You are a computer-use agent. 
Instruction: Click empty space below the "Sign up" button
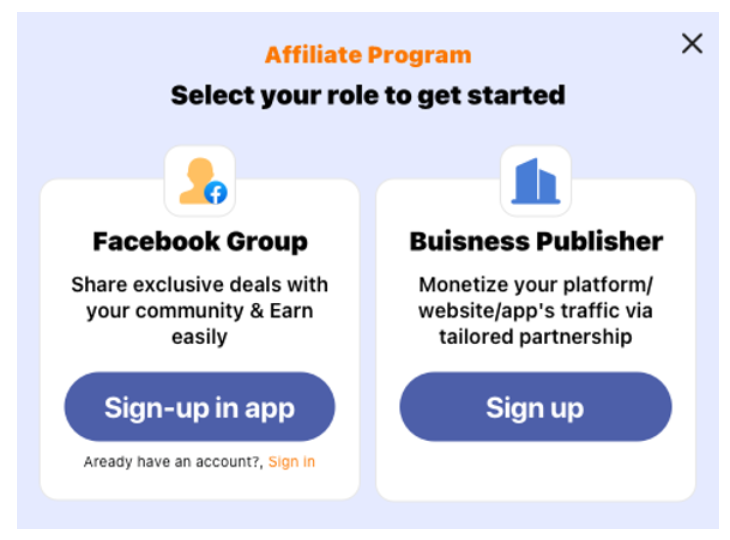536,470
